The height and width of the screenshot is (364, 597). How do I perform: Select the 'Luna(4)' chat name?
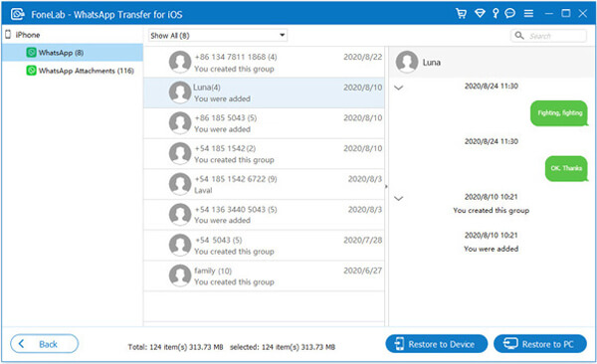click(207, 88)
